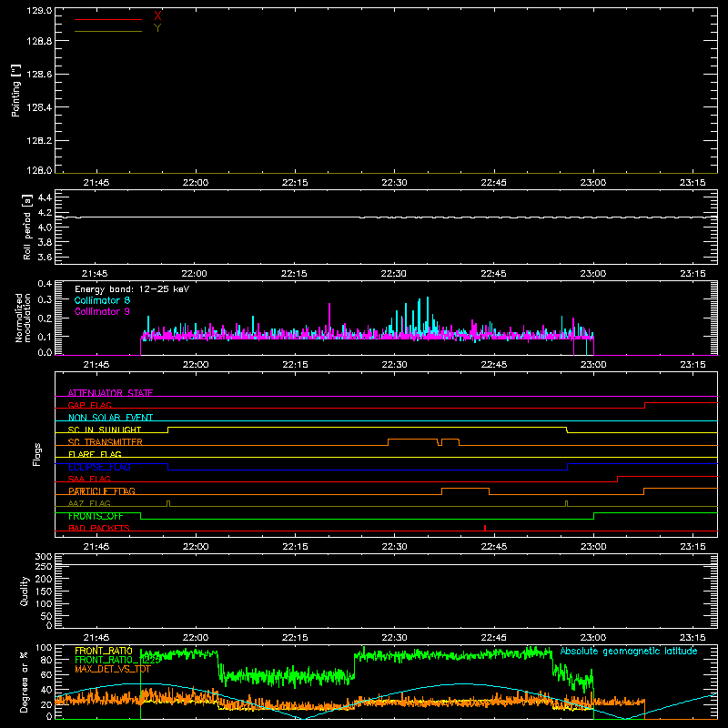Click "23:00" under the modulation panel

593,365
